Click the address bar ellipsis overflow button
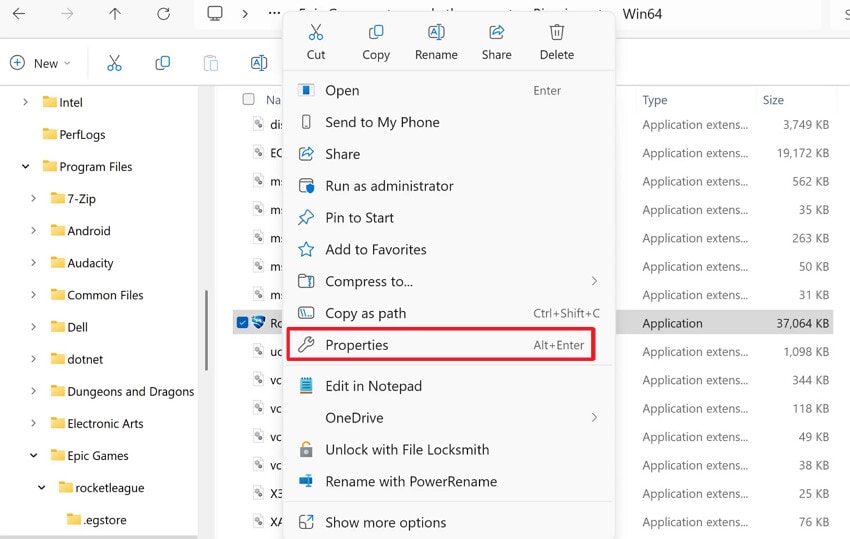Viewport: 850px width, 539px height. pyautogui.click(x=274, y=14)
